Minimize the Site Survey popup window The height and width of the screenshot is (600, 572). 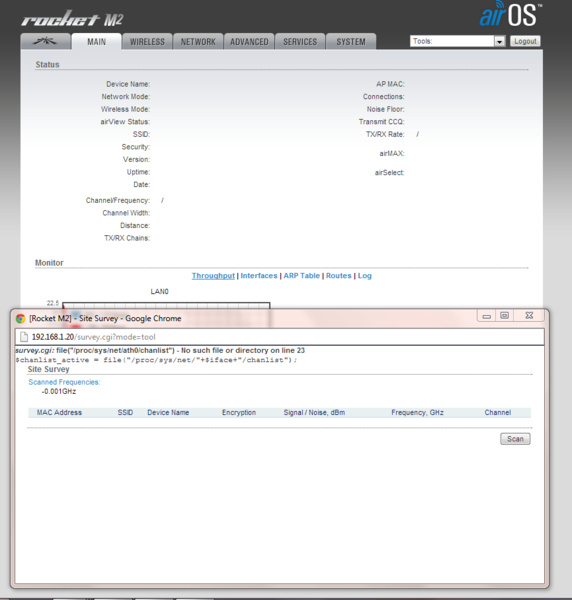[487, 316]
